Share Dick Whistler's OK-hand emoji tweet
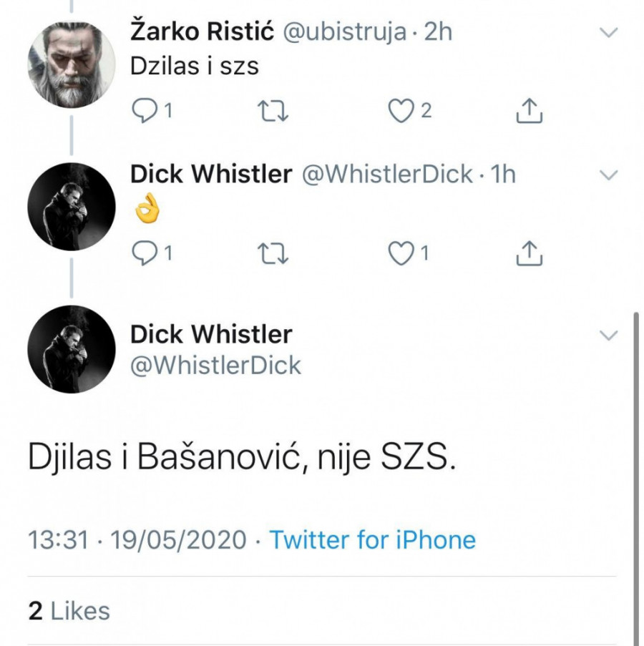This screenshot has height=646, width=644. [529, 253]
